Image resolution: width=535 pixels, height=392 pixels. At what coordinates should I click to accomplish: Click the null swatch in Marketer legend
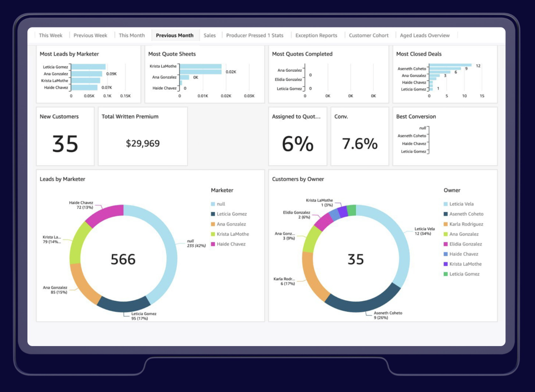point(213,204)
